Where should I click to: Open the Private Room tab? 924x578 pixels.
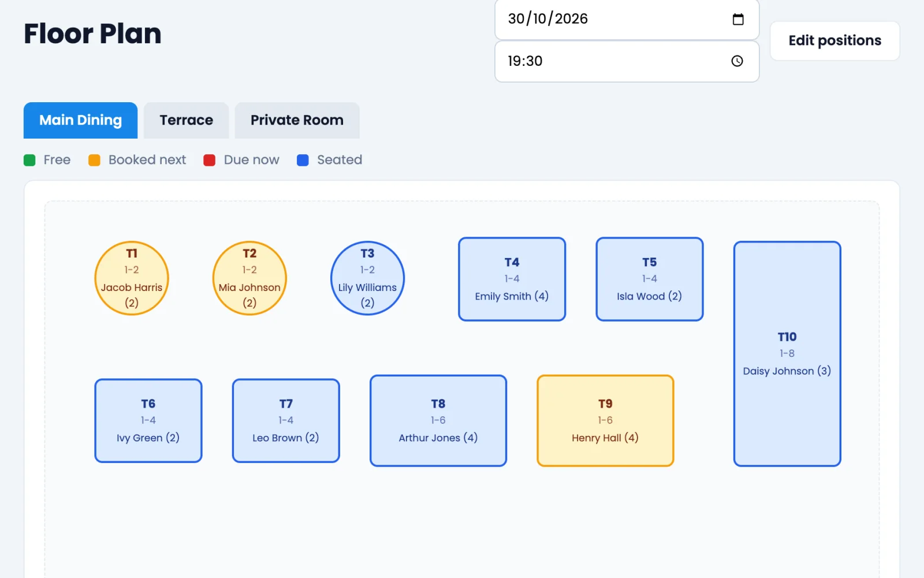coord(297,120)
